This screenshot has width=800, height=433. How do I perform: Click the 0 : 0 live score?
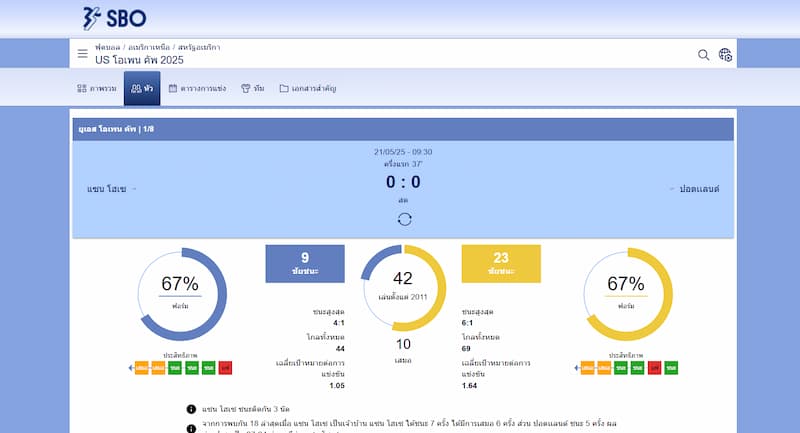pos(403,182)
